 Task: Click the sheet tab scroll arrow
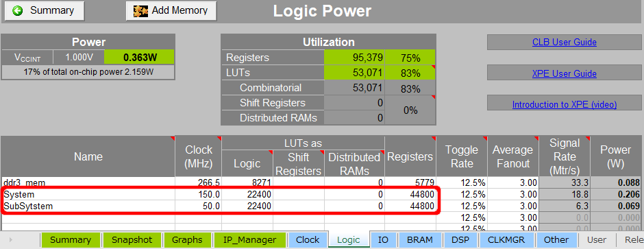point(10,240)
